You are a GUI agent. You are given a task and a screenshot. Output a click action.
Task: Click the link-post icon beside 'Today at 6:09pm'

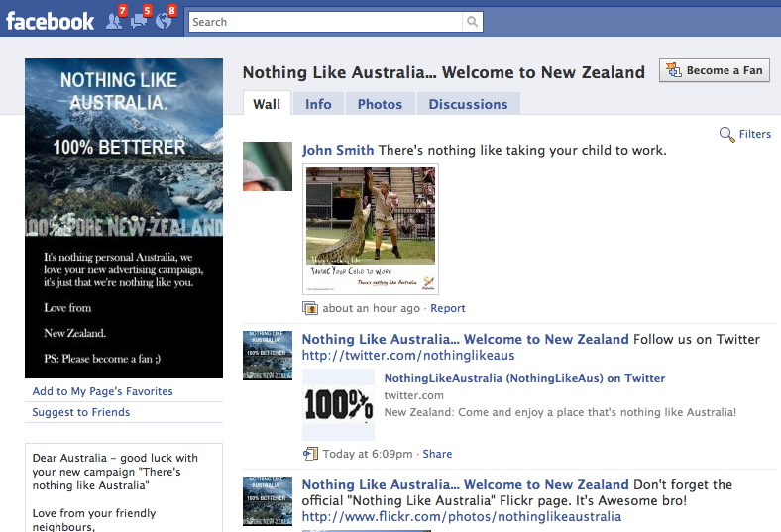click(x=310, y=454)
